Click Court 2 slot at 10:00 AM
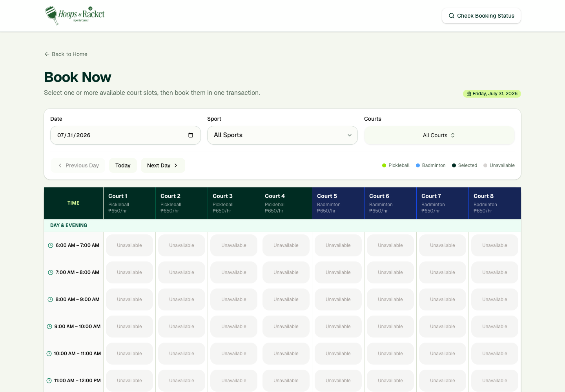Viewport: 565px width, 392px height. pos(182,354)
